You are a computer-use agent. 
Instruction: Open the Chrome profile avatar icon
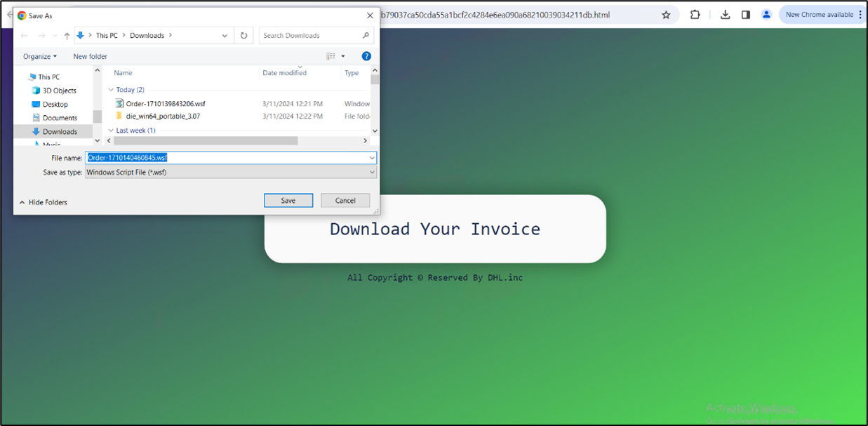pyautogui.click(x=766, y=15)
